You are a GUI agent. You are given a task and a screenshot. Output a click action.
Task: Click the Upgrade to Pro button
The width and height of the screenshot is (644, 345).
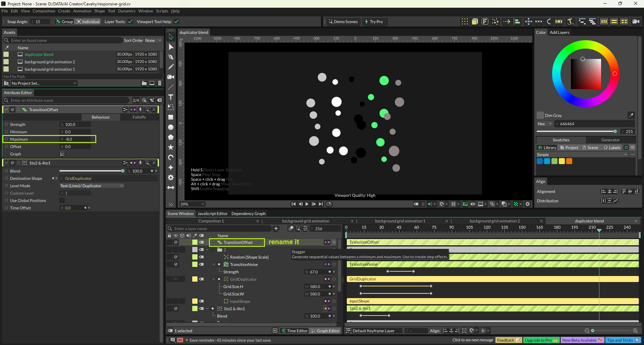point(541,340)
